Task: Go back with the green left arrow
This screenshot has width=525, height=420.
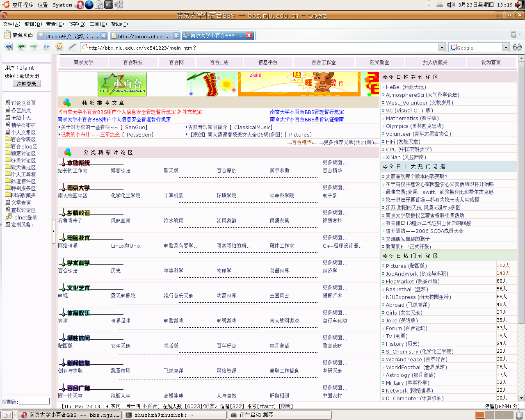Action: pyautogui.click(x=21, y=47)
